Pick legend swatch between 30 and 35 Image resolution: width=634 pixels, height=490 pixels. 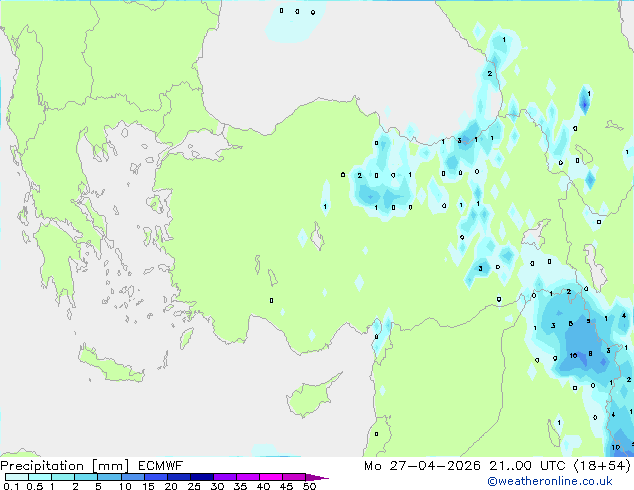pyautogui.click(x=225, y=477)
